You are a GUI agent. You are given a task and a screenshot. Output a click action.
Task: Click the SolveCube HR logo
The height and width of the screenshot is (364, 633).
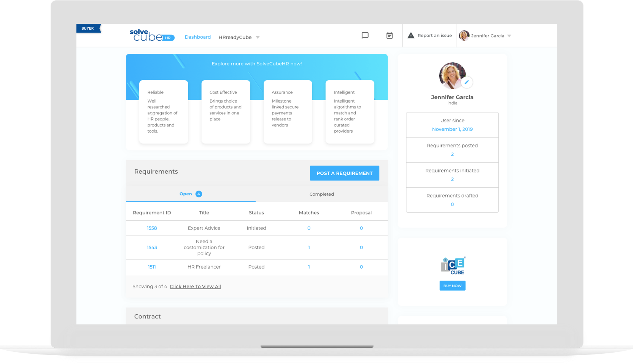click(x=152, y=35)
